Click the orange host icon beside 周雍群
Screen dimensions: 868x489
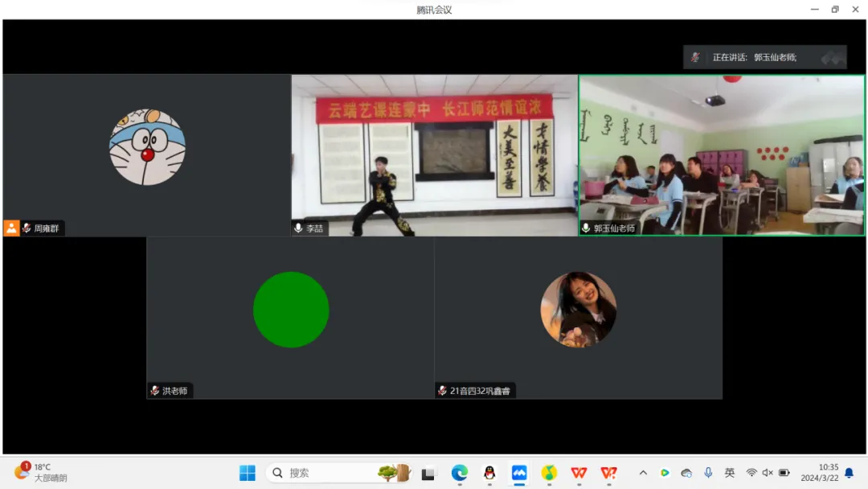(x=11, y=228)
